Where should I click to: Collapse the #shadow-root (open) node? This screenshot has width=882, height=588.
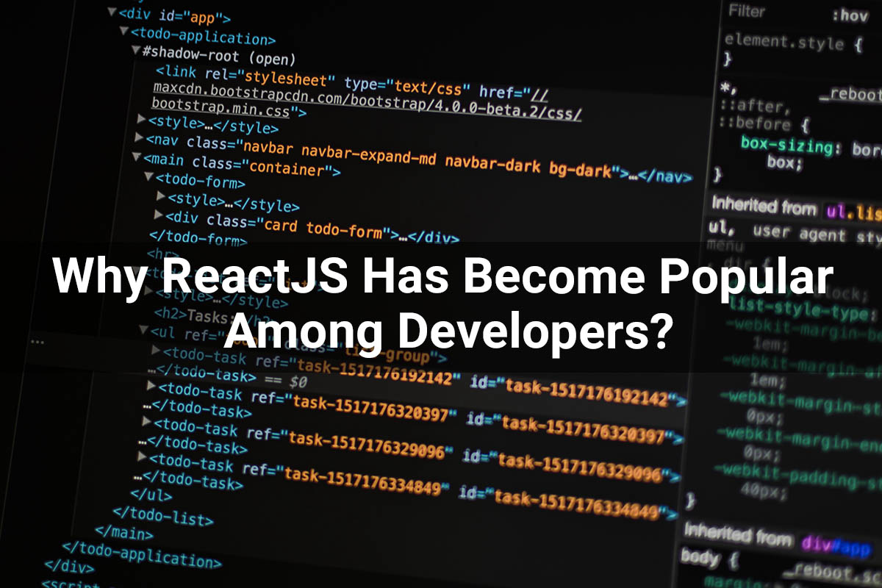click(136, 51)
